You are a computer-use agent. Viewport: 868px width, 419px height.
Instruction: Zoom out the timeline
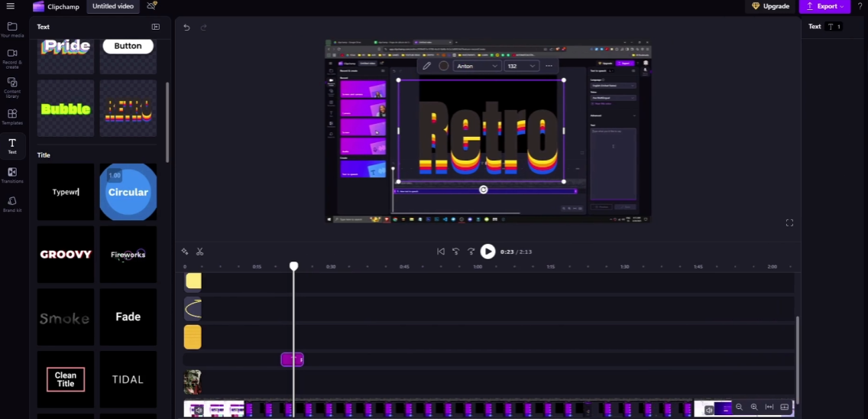tap(739, 407)
